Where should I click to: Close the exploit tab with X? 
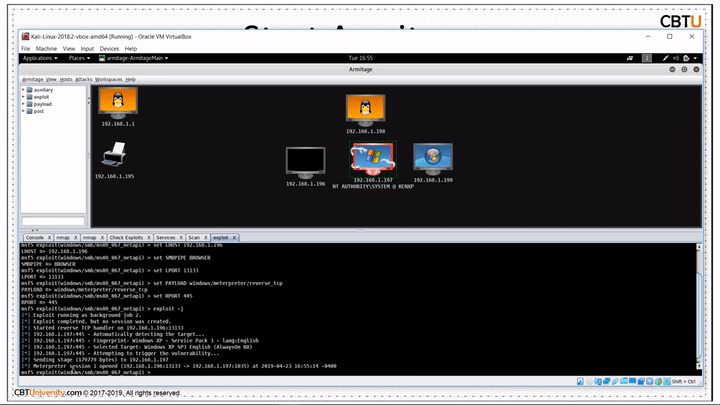point(234,238)
